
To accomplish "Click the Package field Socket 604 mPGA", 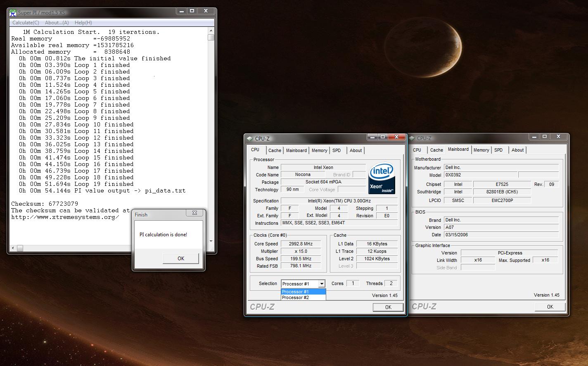I will [x=323, y=182].
